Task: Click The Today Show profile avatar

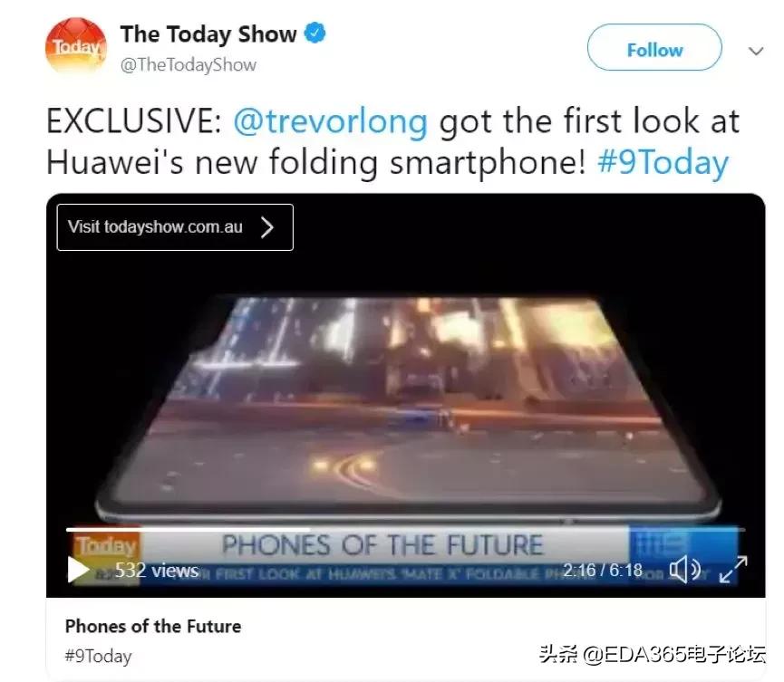Action: pyautogui.click(x=76, y=48)
